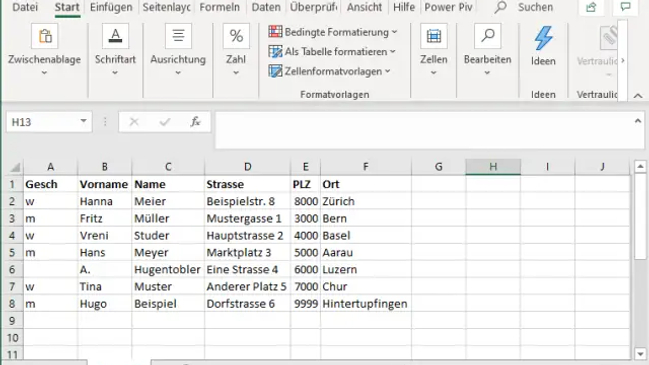The image size is (649, 365).
Task: Select the Strasse header cell
Action: pos(248,184)
